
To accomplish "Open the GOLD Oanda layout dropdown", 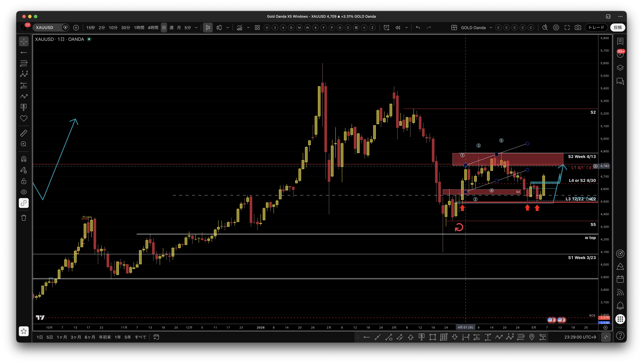I will 491,28.
